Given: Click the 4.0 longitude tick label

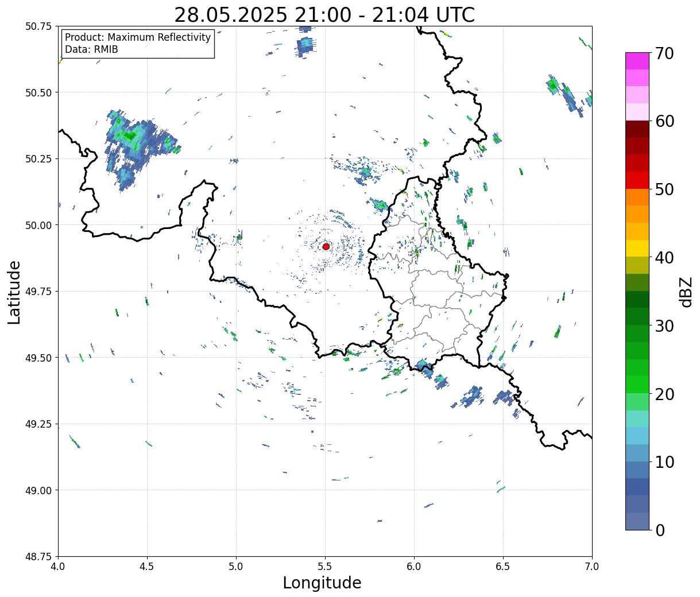Looking at the screenshot, I should [58, 567].
